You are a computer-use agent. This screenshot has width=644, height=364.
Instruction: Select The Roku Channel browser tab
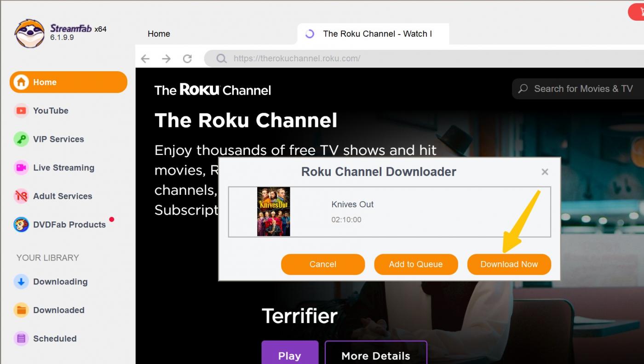(x=373, y=34)
